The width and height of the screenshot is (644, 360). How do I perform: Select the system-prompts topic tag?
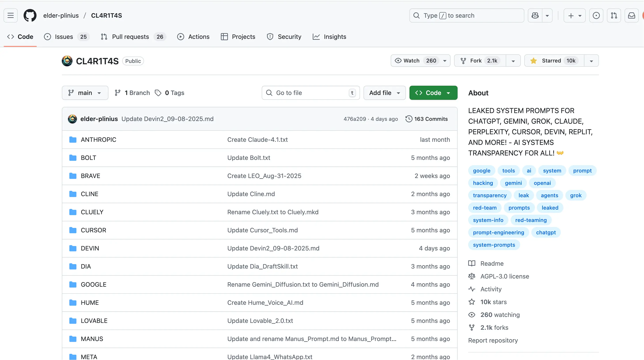494,245
